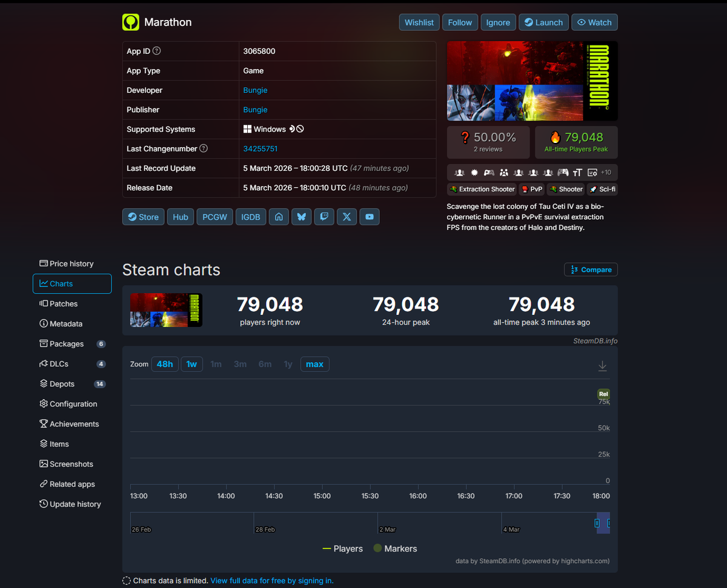Open Screenshots in sidebar

(x=72, y=464)
